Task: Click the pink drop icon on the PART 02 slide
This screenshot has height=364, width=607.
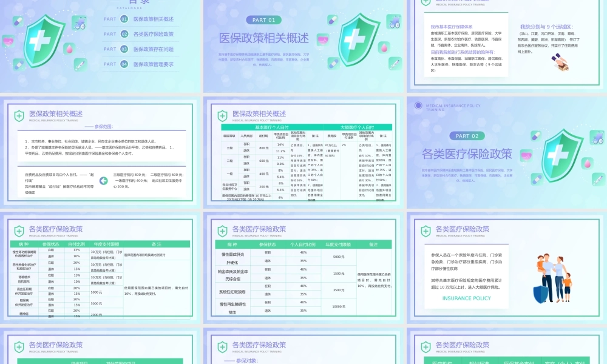Action: (x=587, y=163)
